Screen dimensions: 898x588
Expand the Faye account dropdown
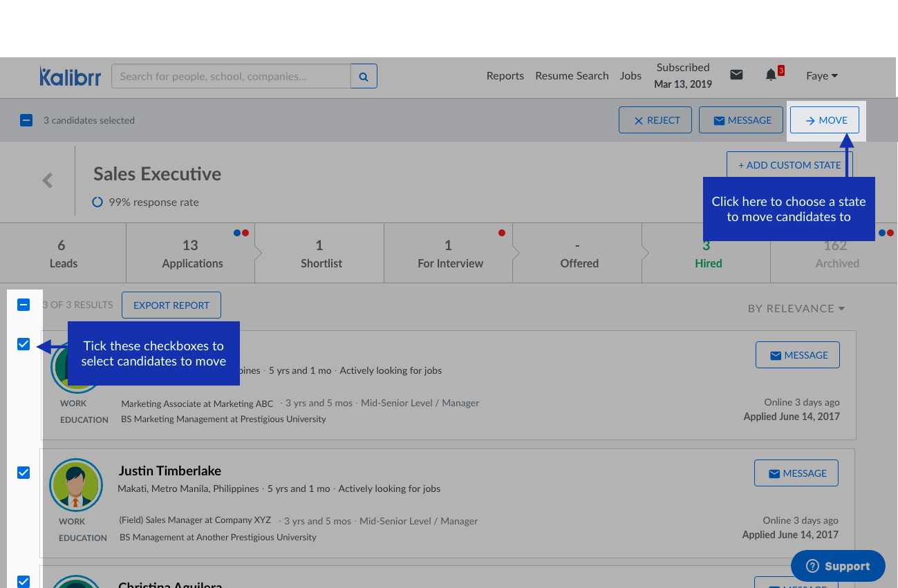[822, 76]
